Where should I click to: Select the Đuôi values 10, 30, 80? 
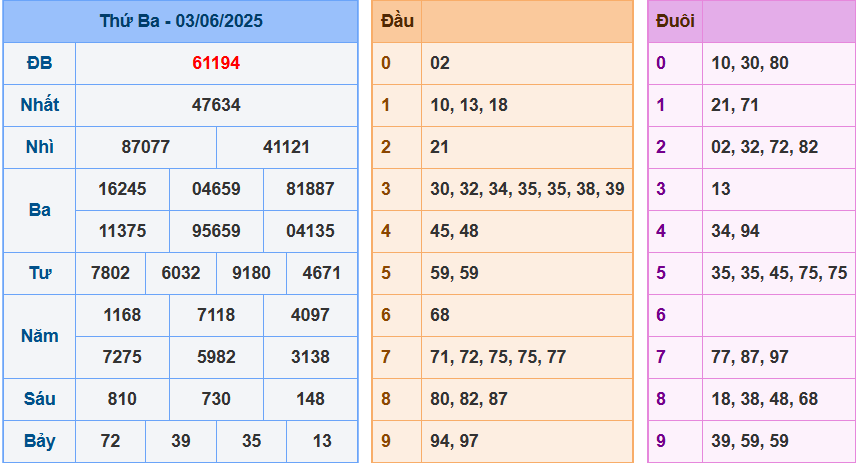750,63
